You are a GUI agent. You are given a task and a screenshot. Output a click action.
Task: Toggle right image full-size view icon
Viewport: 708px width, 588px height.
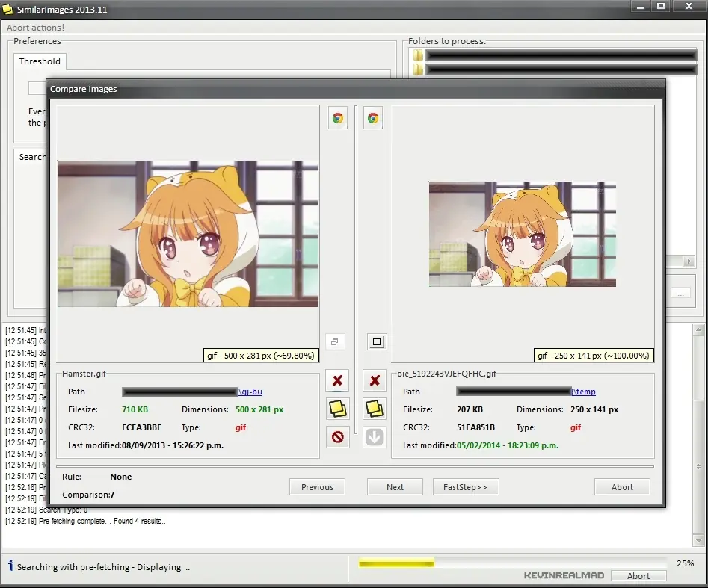click(x=377, y=342)
